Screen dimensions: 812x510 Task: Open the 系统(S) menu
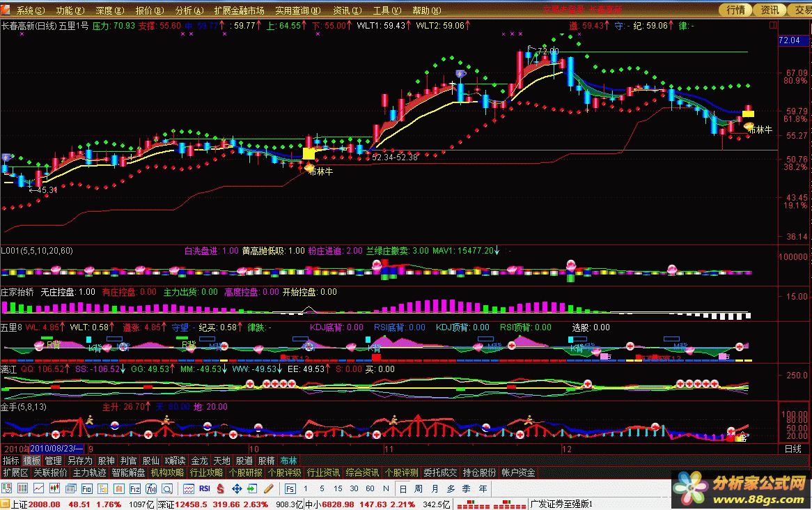click(x=31, y=10)
